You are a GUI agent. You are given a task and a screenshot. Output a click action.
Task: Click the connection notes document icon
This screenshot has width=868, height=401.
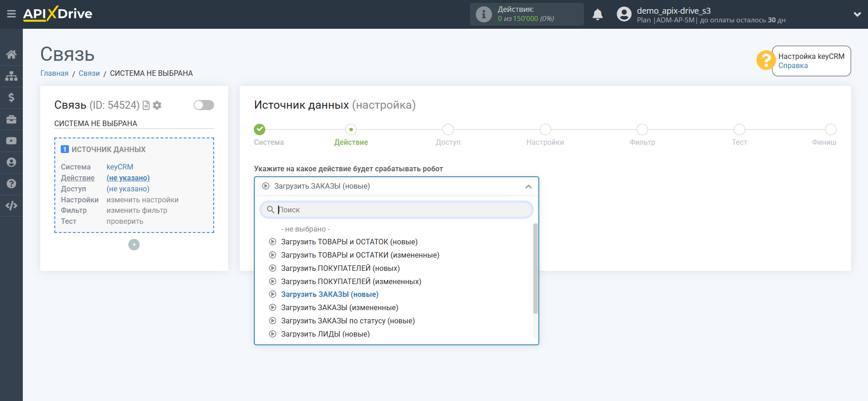[146, 106]
